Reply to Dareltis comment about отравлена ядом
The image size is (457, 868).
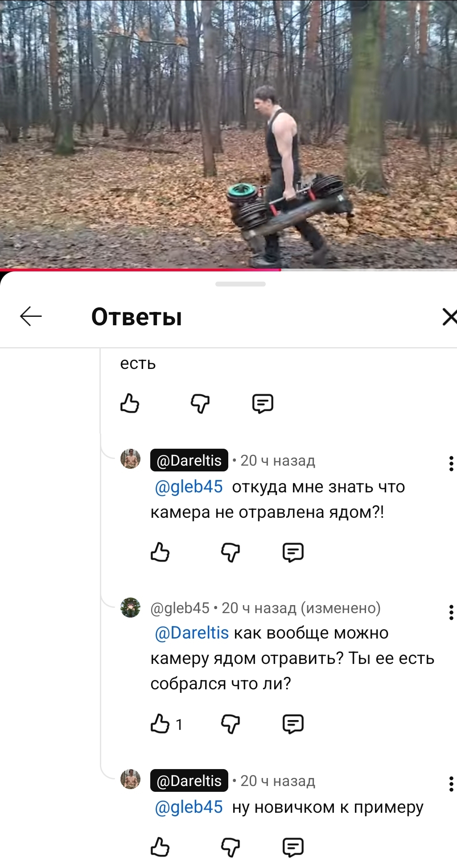(x=293, y=553)
